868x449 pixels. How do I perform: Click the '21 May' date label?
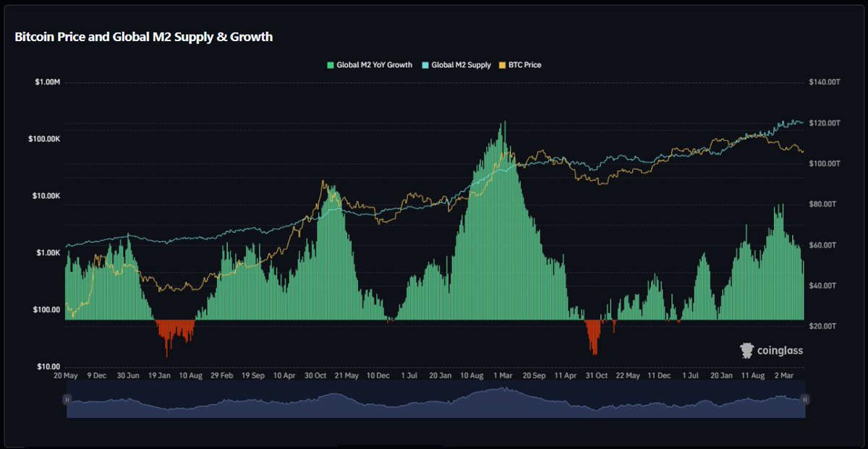point(346,376)
